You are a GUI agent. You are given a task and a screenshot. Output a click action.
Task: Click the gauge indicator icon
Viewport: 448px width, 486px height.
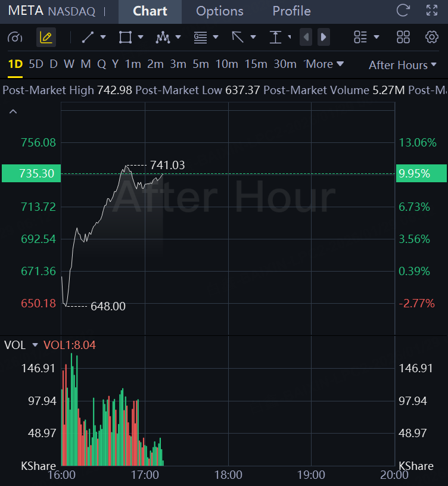click(x=15, y=38)
